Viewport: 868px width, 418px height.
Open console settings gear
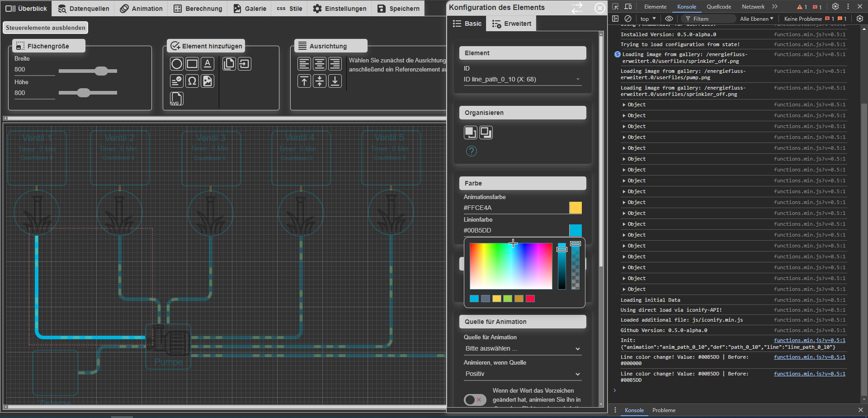860,19
